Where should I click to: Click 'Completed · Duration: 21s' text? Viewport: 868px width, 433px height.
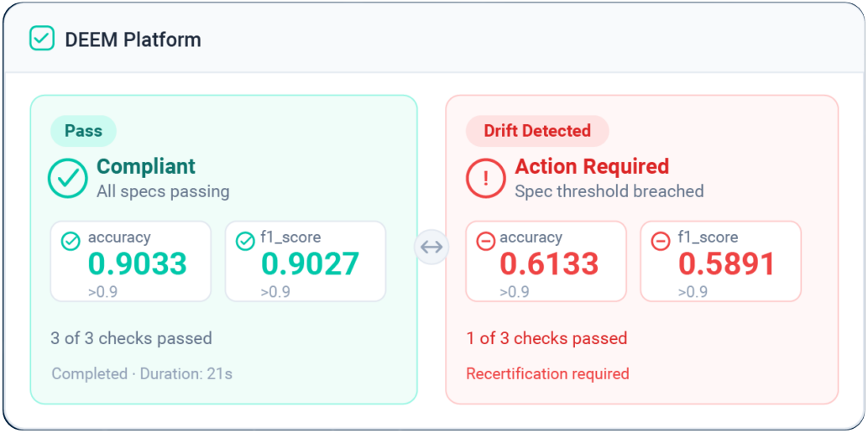tap(142, 373)
